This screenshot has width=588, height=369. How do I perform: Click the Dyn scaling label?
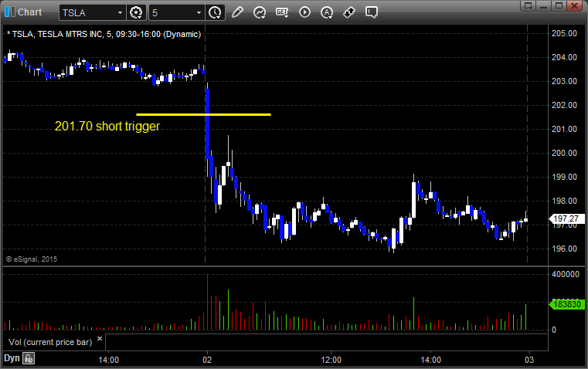(x=12, y=358)
